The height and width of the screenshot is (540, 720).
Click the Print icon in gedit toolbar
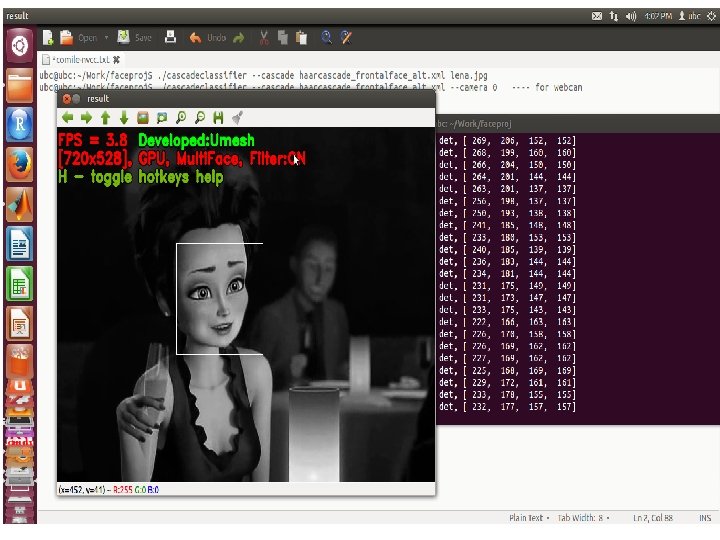[170, 37]
